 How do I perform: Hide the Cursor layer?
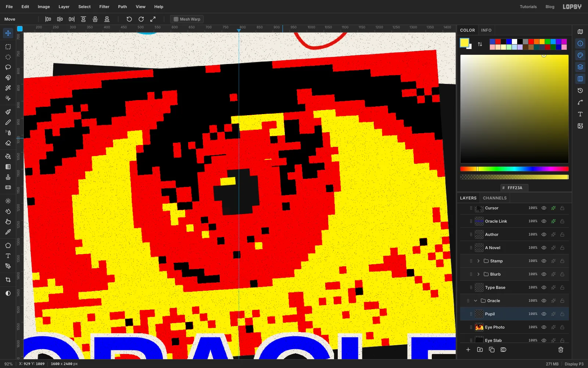(544, 208)
